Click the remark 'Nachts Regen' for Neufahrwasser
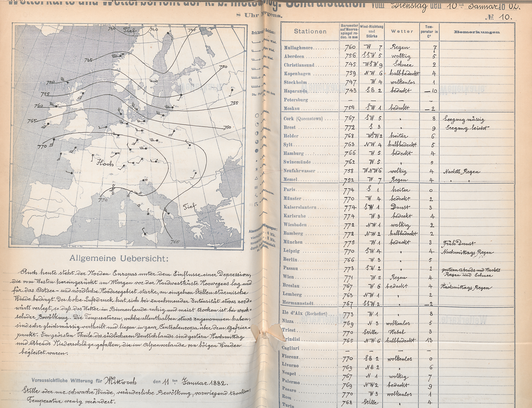Screen dimensions: 532x408 click(462, 171)
